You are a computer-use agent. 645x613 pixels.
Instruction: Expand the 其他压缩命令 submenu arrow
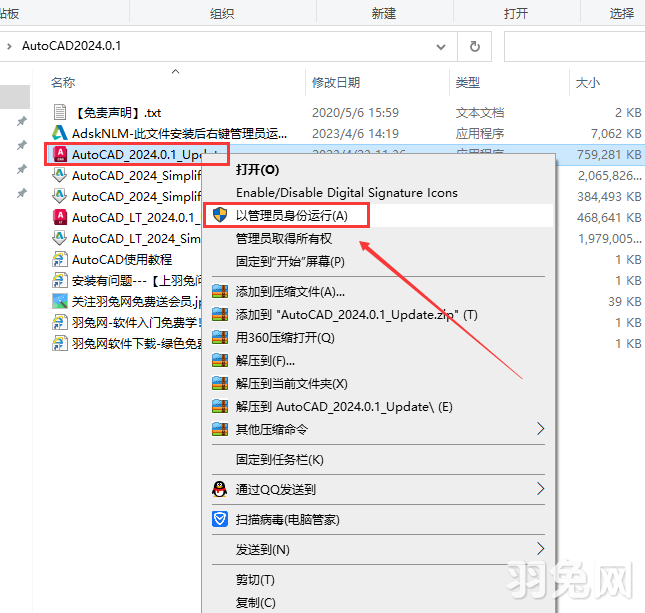click(541, 429)
